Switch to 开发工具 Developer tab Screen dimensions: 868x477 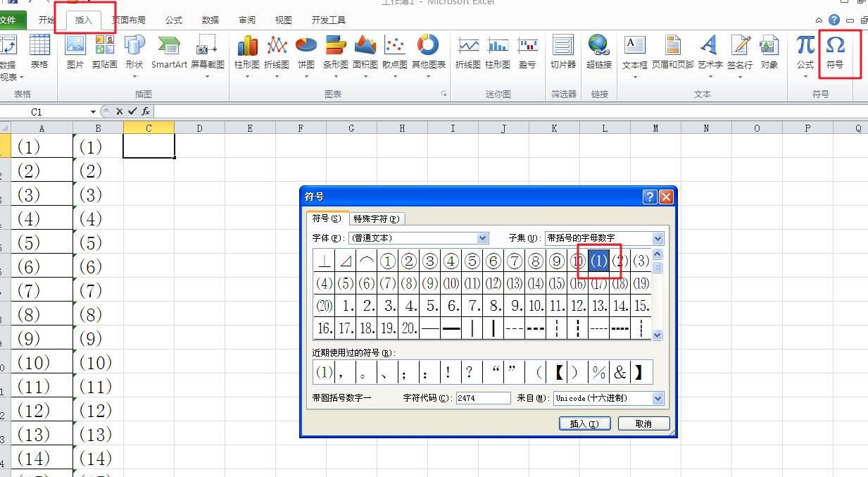pyautogui.click(x=329, y=20)
